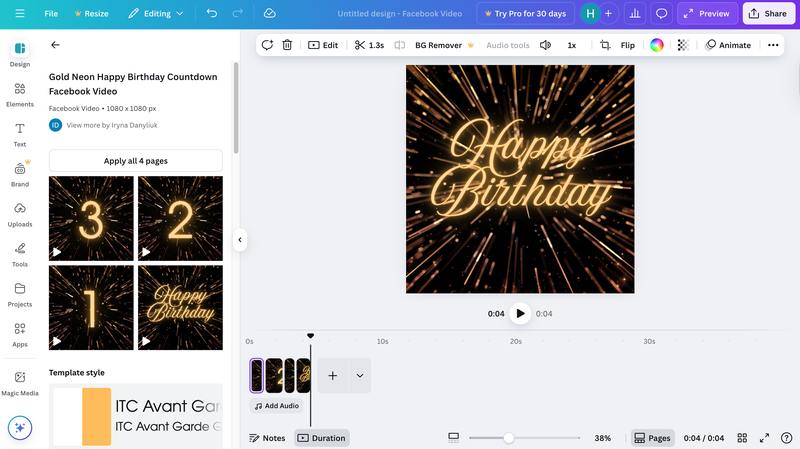Open the Projects panel
The image size is (800, 449).
(x=20, y=295)
